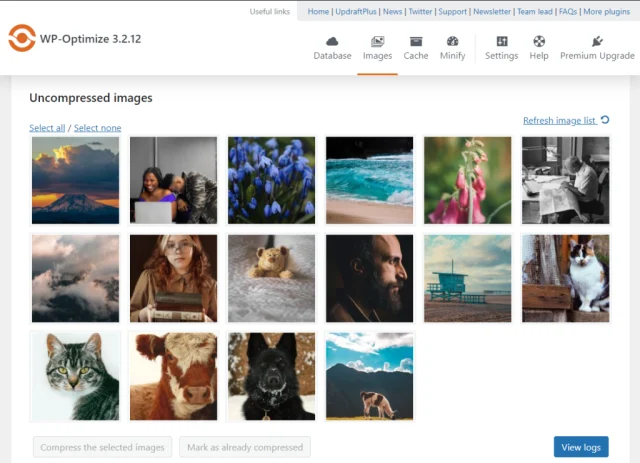Select the teddy bear image thumbnail
The width and height of the screenshot is (640, 463).
[271, 278]
